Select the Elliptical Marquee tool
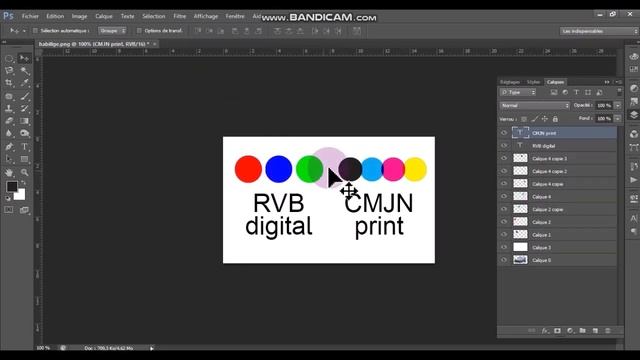This screenshot has width=640, height=360. point(9,59)
